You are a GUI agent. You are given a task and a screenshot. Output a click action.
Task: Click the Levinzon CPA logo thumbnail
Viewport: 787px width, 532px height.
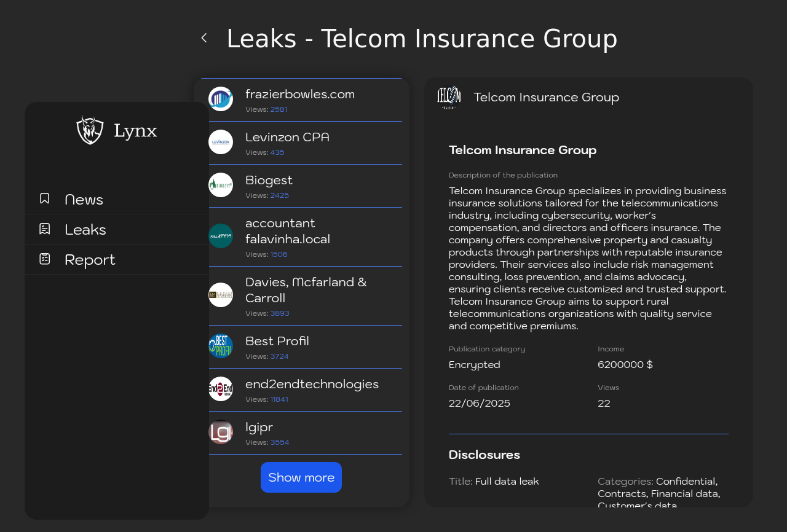[x=221, y=142]
